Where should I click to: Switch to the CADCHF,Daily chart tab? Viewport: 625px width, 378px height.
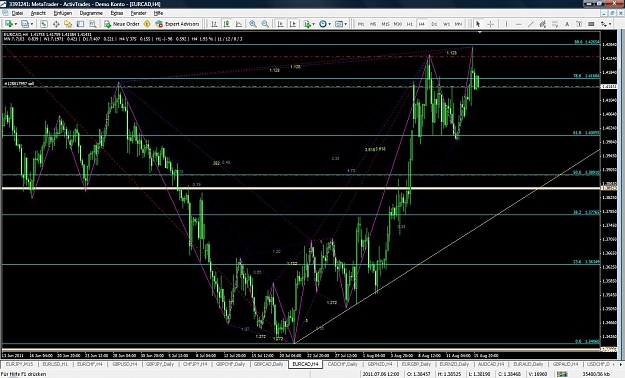pyautogui.click(x=342, y=364)
